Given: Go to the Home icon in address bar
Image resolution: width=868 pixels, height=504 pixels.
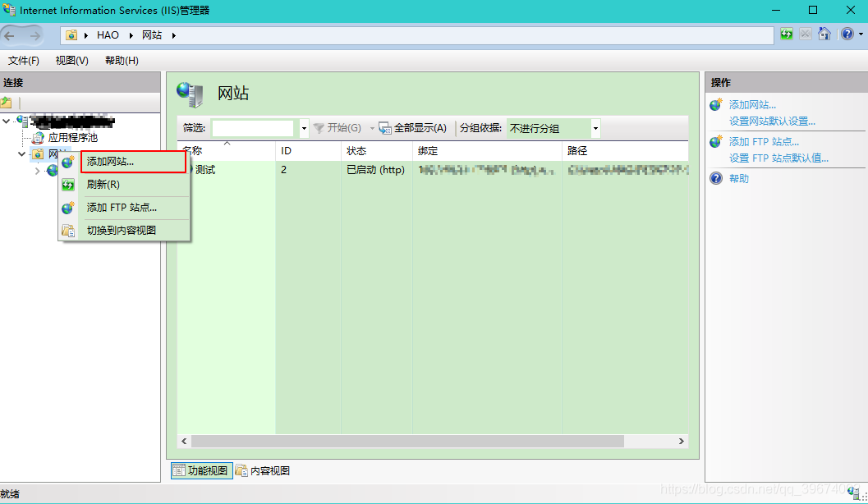Looking at the screenshot, I should click(824, 34).
